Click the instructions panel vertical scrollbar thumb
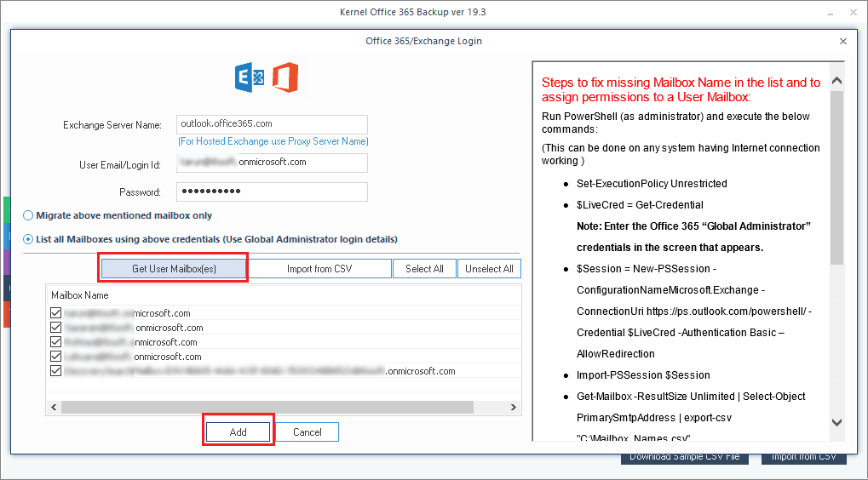The image size is (868, 480). [836, 178]
